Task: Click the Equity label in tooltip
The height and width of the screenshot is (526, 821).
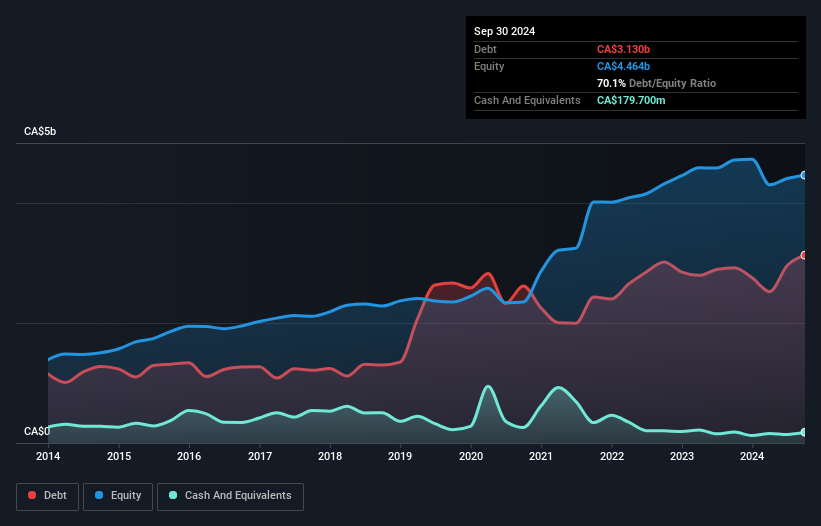Action: 489,66
